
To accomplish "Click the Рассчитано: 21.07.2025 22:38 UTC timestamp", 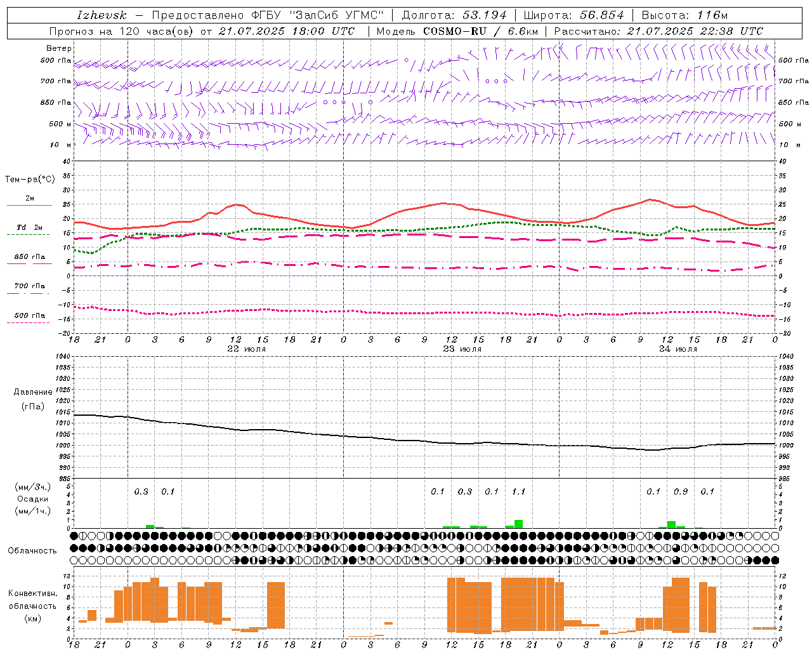I will pos(658,31).
